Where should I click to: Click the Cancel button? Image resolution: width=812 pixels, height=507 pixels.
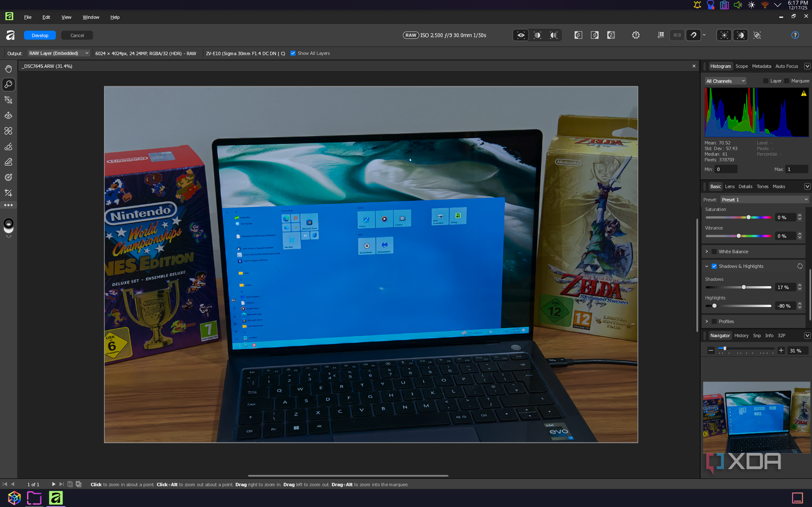77,35
